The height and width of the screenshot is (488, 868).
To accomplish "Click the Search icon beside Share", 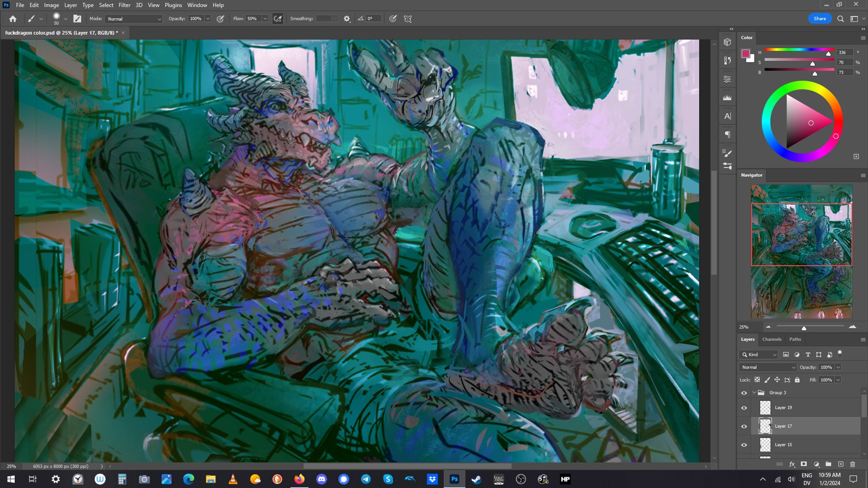I will click(841, 19).
